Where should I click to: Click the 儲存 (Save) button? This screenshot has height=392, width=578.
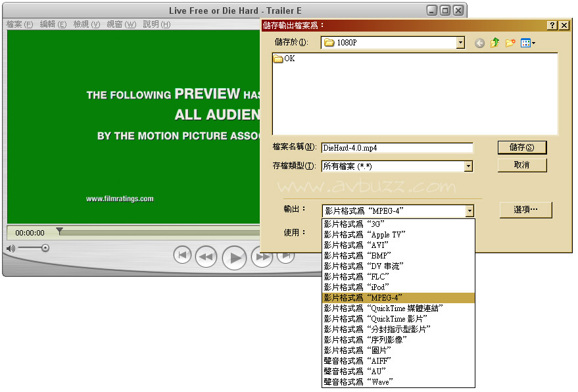click(x=521, y=147)
